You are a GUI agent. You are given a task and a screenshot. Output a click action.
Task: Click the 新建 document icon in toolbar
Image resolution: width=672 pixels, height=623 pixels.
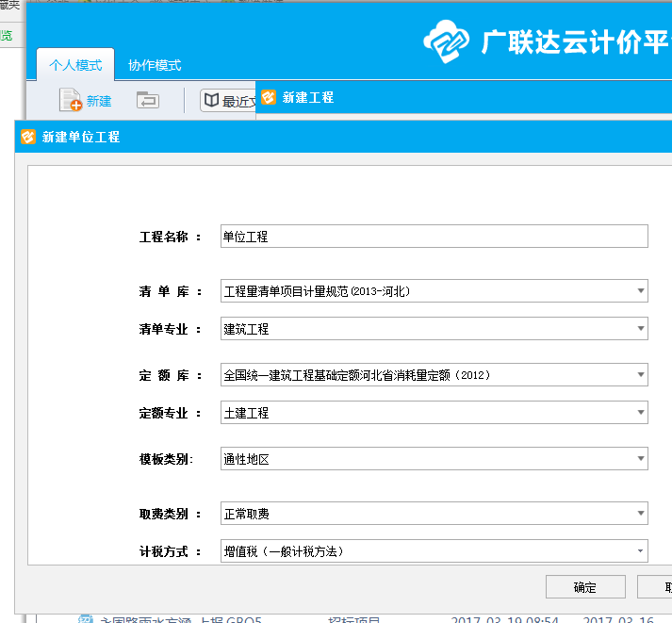(71, 100)
